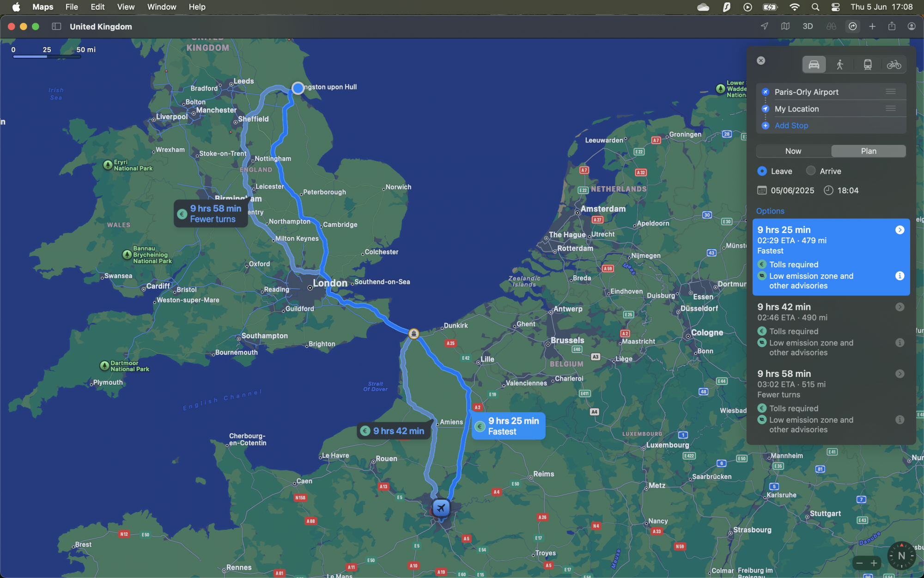Select the cycling directions icon
Viewport: 924px width, 578px height.
(894, 65)
